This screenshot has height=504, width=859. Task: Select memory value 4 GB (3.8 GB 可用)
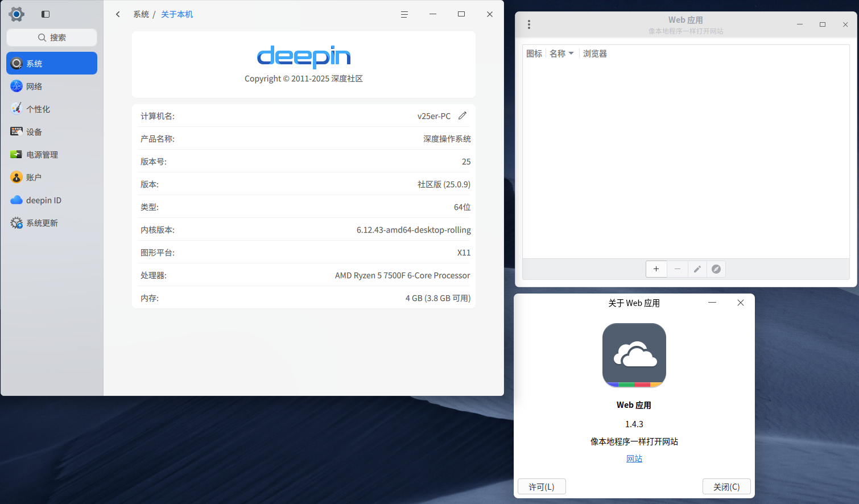438,298
